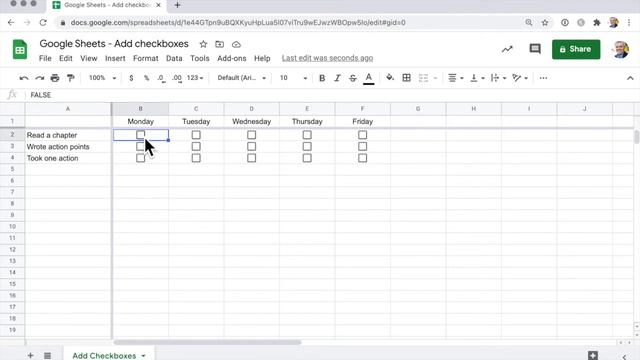Collapse the toolbar with up chevron
640x360 pixels.
pos(630,78)
